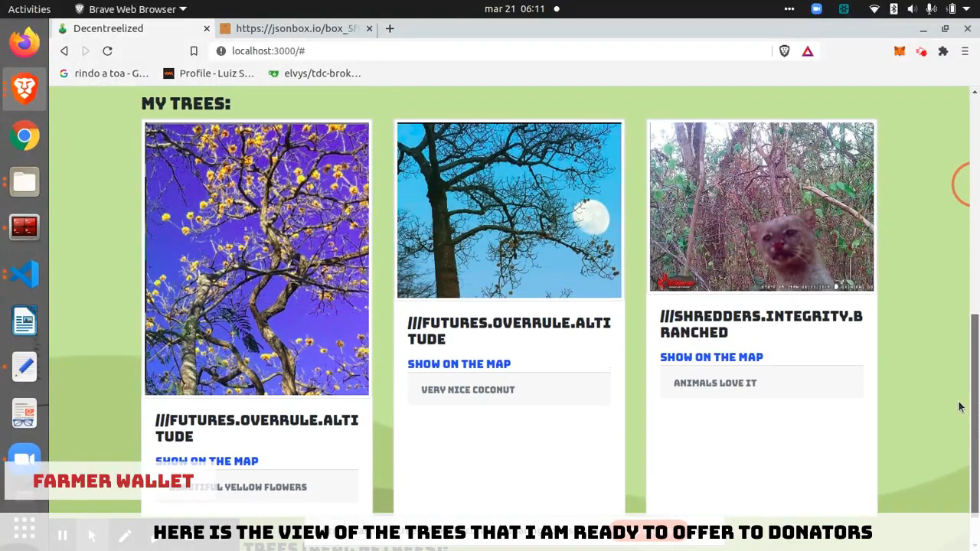
Task: Click the Zoom indicator in the top bar
Action: click(x=816, y=9)
